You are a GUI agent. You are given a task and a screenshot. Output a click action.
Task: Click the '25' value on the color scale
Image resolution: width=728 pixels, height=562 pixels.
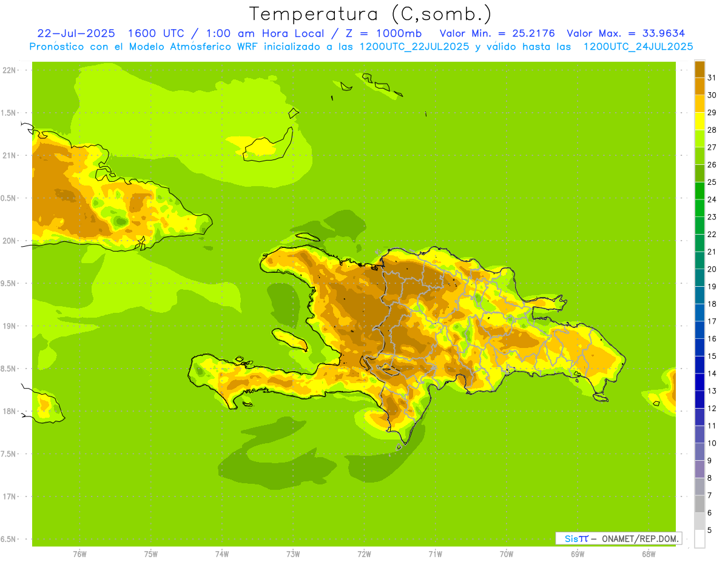click(713, 182)
